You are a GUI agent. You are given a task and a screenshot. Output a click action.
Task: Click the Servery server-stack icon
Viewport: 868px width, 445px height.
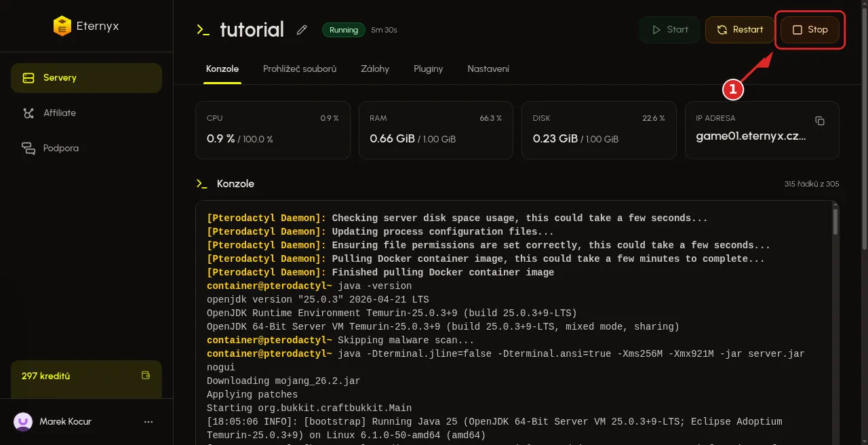pyautogui.click(x=28, y=78)
